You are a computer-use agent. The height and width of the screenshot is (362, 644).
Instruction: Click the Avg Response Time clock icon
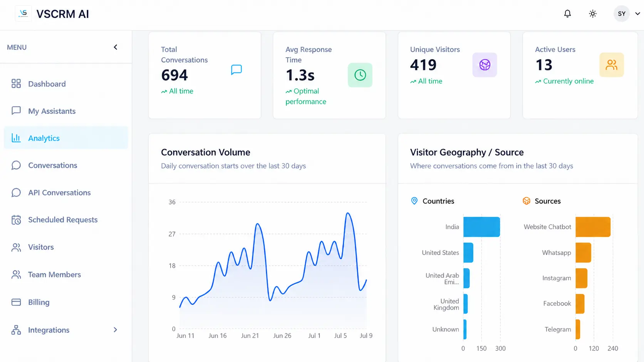[360, 75]
